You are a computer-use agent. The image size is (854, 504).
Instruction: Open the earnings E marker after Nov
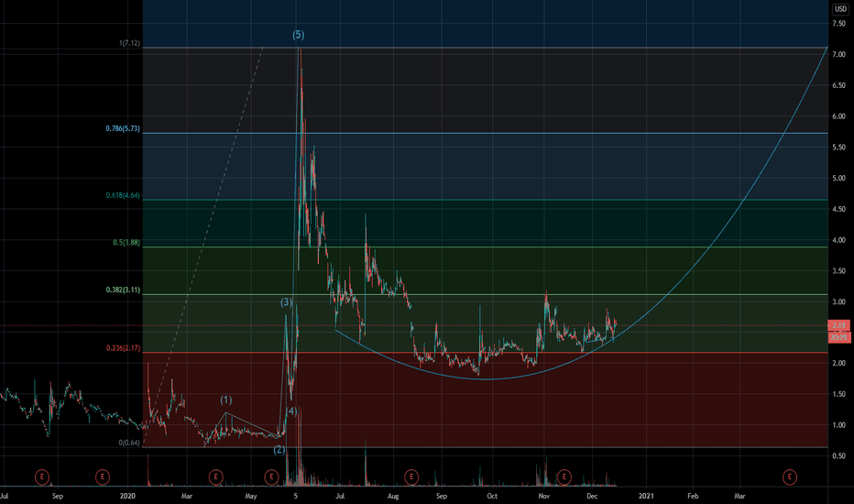pyautogui.click(x=564, y=477)
